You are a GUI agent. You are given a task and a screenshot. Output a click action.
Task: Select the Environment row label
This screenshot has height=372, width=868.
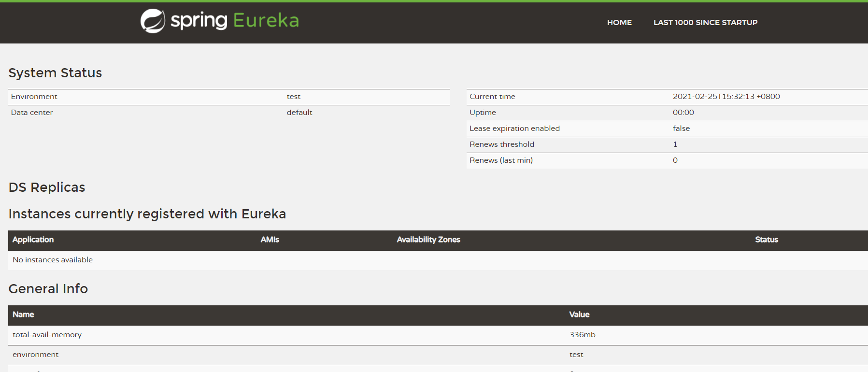click(34, 97)
